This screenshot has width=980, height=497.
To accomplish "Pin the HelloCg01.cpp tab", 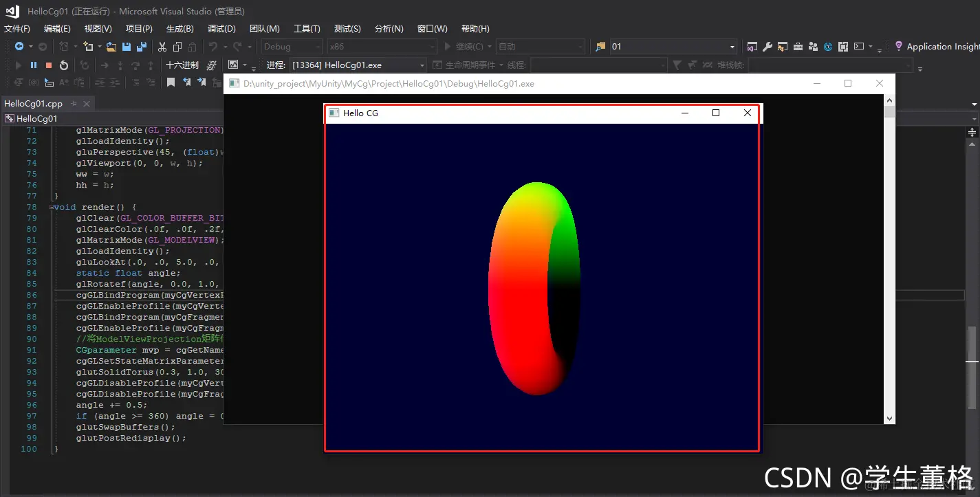I will pos(74,104).
